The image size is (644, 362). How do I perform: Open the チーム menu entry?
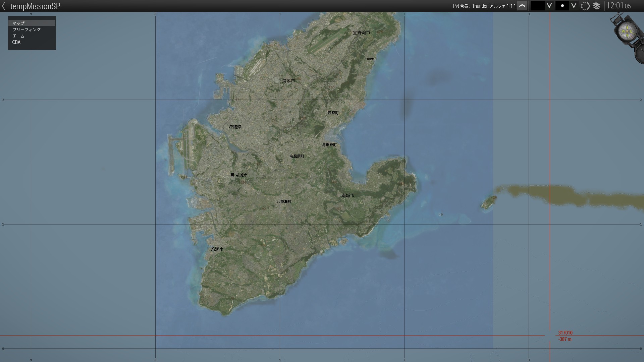[x=32, y=36]
